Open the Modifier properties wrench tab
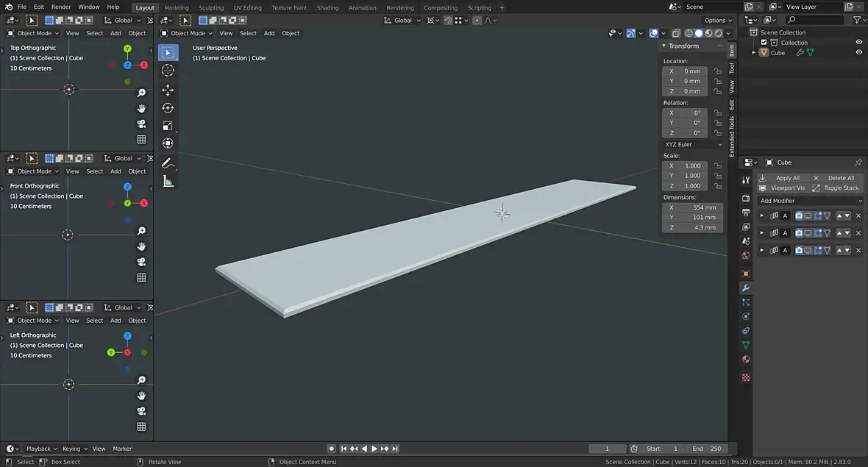The width and height of the screenshot is (868, 467). 746,288
